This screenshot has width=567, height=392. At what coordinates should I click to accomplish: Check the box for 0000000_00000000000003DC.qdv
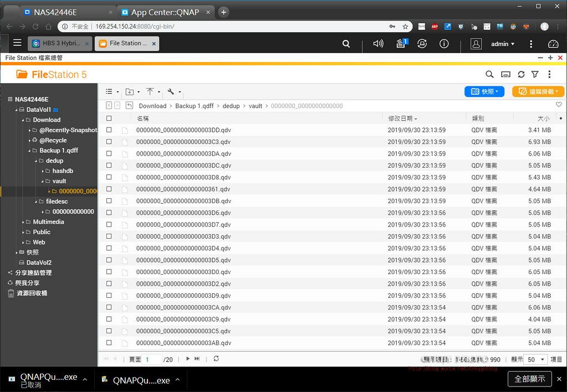[109, 166]
